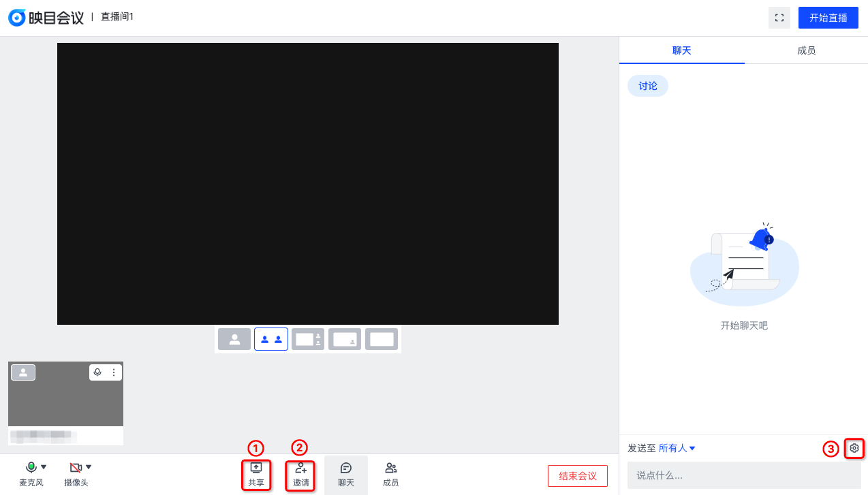Select the picture-in-picture layout option
The image size is (868, 495).
pos(345,339)
